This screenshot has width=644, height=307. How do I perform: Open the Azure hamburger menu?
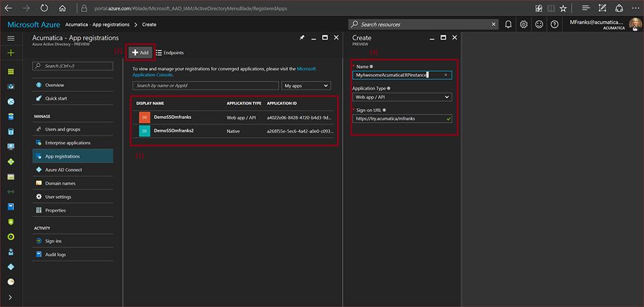point(11,38)
